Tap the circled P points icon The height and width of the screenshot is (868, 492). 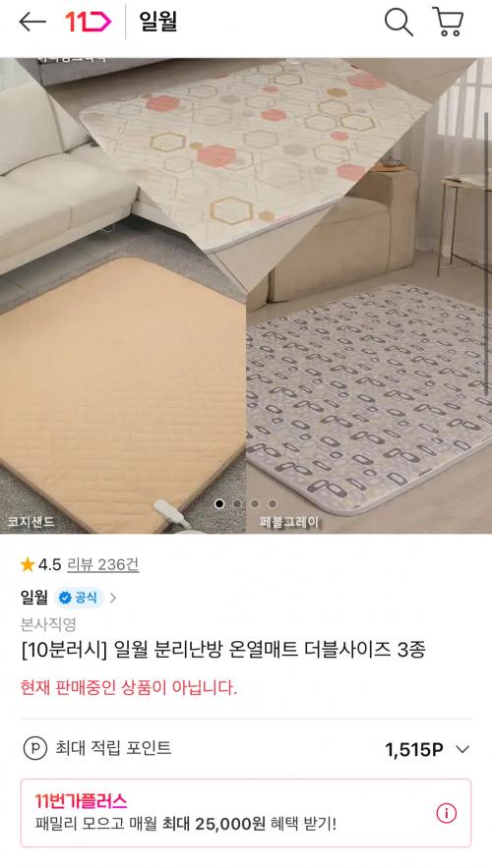[34, 748]
